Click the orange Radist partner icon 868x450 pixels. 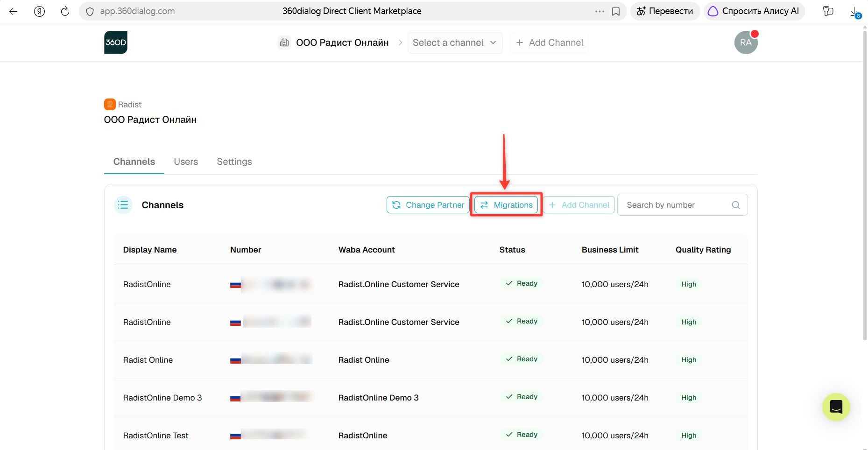(x=110, y=104)
